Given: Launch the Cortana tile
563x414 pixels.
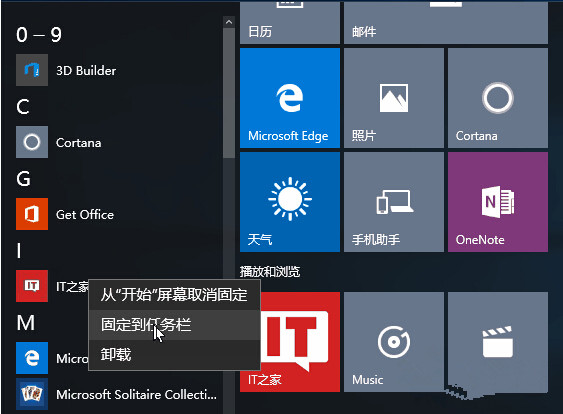Looking at the screenshot, I should [498, 98].
